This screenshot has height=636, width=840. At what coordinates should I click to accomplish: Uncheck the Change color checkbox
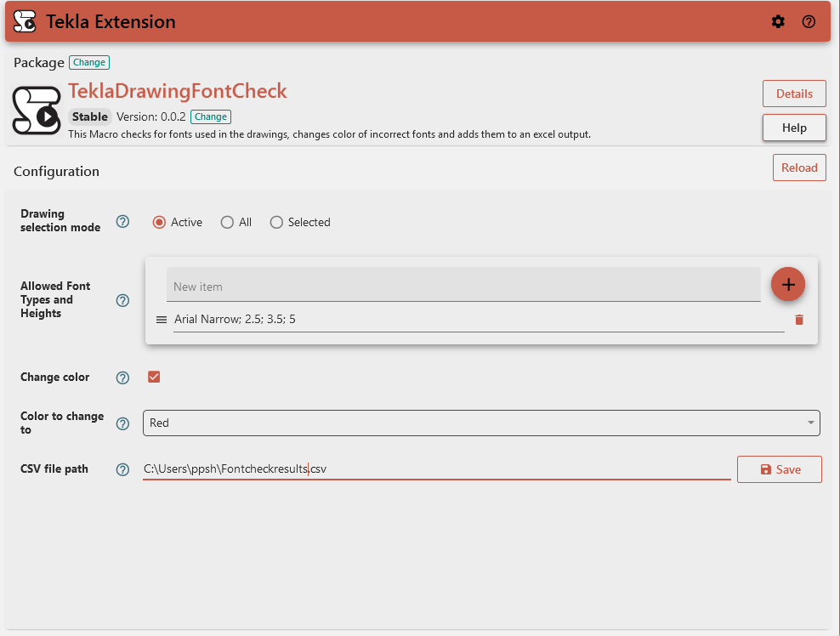(x=154, y=377)
